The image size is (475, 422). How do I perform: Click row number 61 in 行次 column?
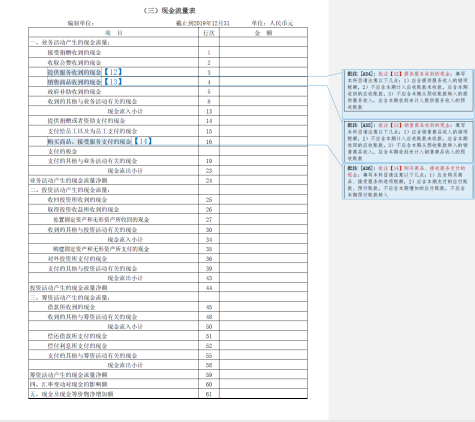click(209, 394)
